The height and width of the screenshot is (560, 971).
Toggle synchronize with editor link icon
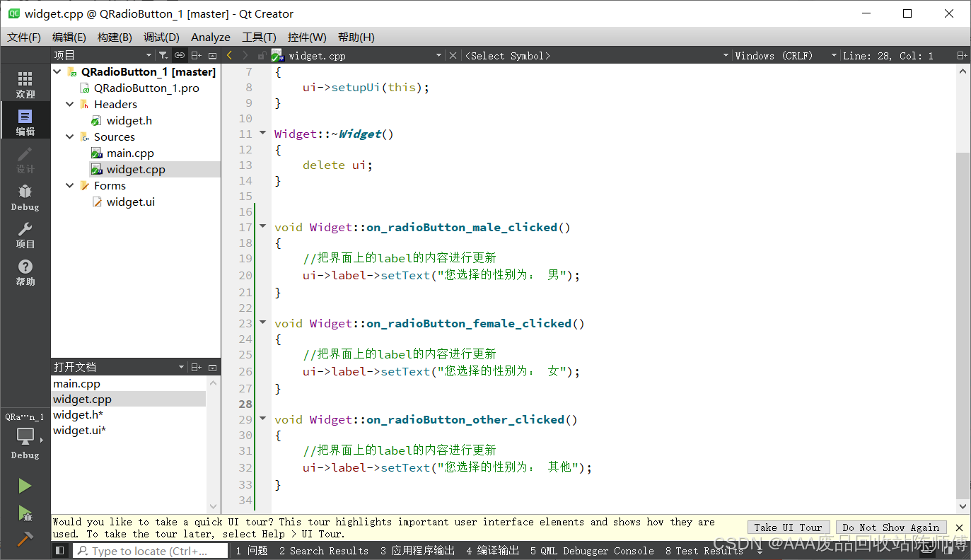180,55
